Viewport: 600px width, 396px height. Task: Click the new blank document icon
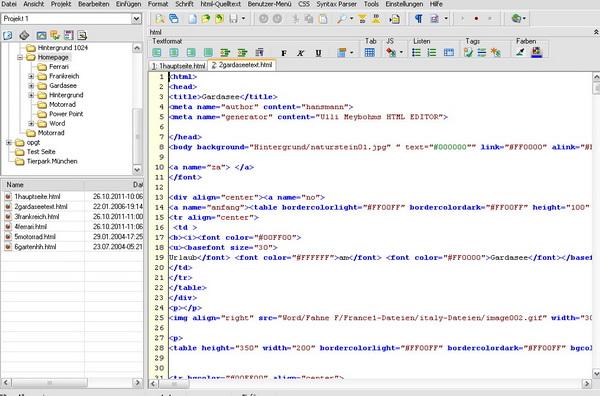pos(192,19)
